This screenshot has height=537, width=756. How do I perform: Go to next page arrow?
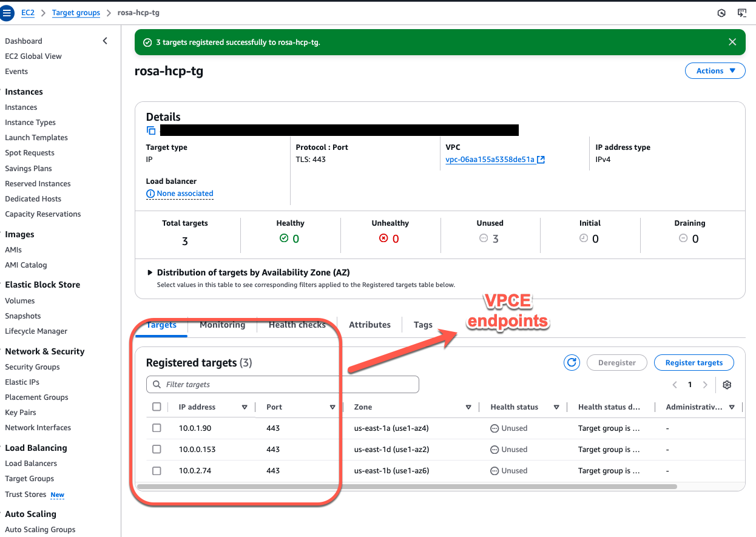705,385
